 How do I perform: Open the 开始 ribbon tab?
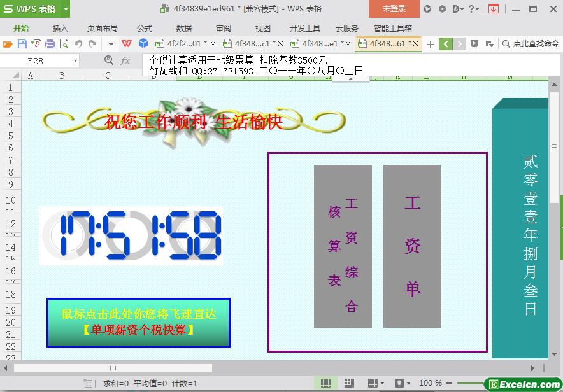[x=21, y=29]
